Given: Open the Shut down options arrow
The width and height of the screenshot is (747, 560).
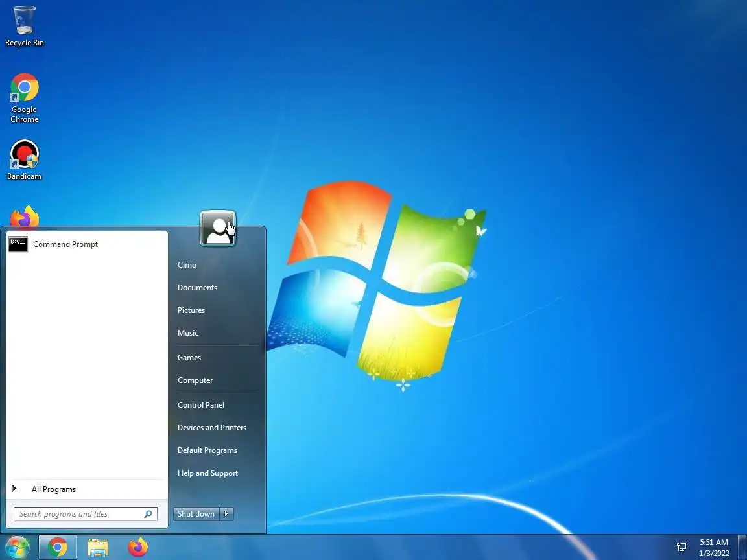Looking at the screenshot, I should point(227,514).
